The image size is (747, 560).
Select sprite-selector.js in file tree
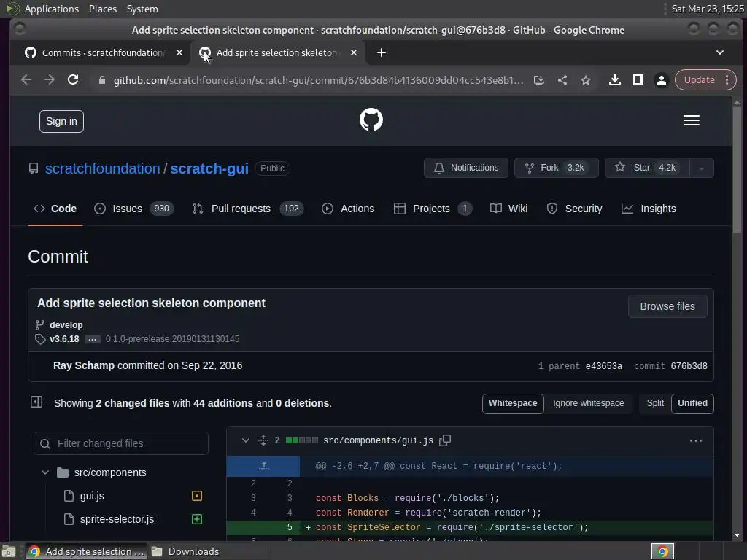(117, 519)
